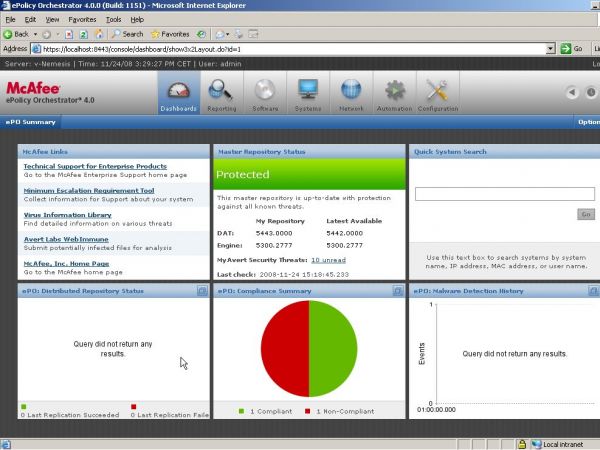
Task: Click the green Compliant legend swatch
Action: [x=241, y=411]
